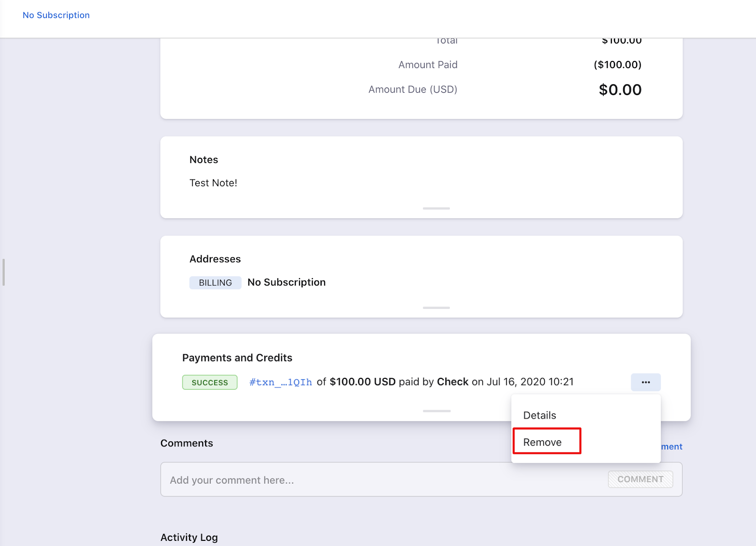The width and height of the screenshot is (756, 546).
Task: Click the Amount Paid ($100.00) value
Action: click(618, 65)
